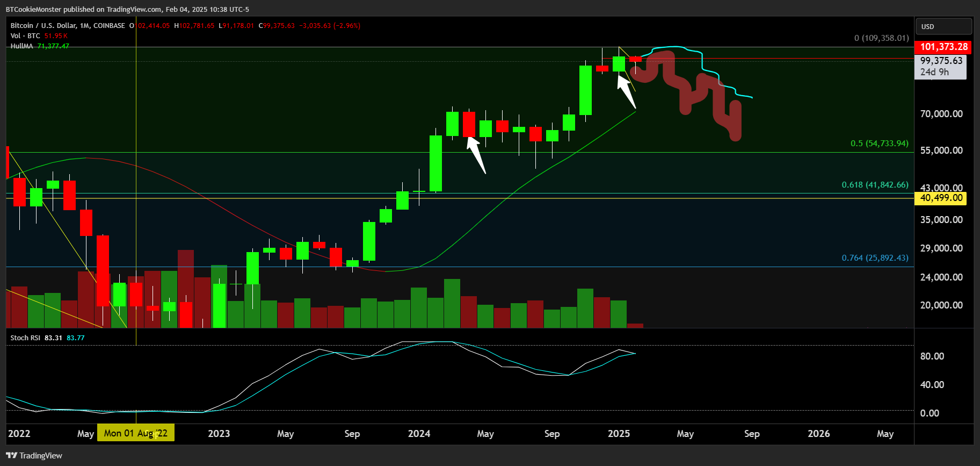Click the high price H102,781.65 in legend

click(194, 25)
